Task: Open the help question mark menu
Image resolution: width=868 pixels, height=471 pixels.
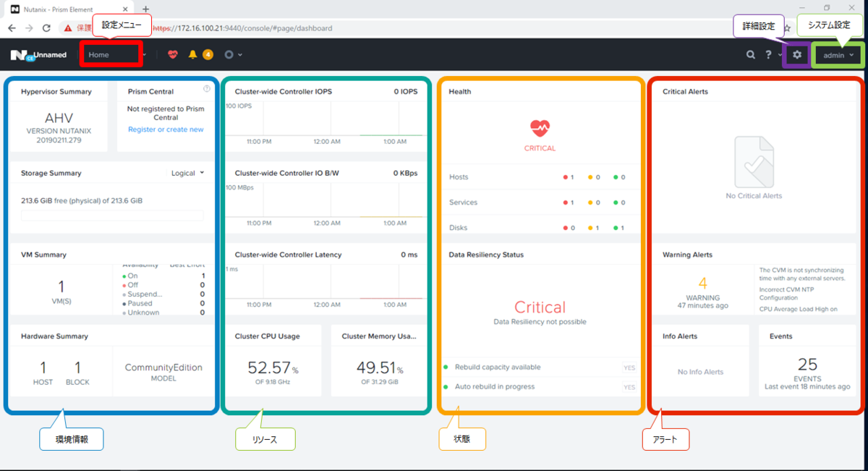Action: [772, 55]
